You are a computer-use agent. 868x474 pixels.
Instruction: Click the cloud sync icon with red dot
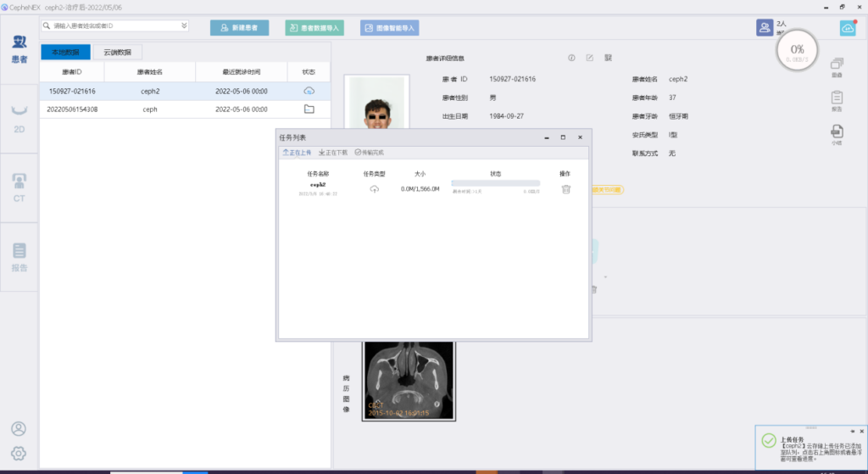[x=848, y=28]
